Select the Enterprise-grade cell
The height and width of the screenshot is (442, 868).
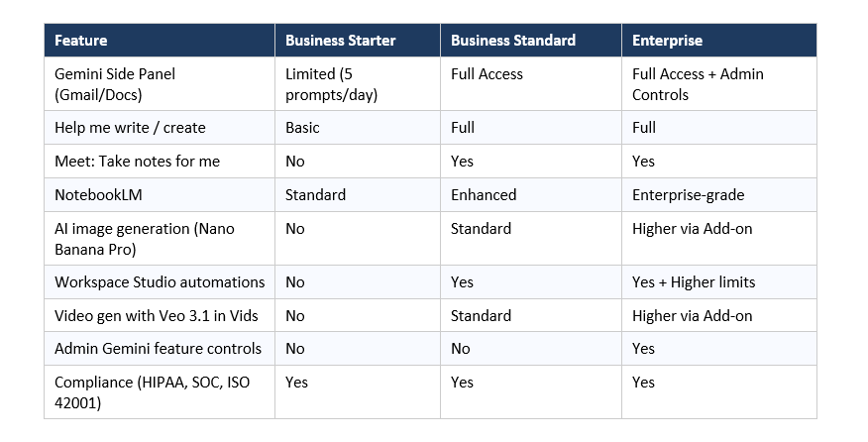(686, 195)
